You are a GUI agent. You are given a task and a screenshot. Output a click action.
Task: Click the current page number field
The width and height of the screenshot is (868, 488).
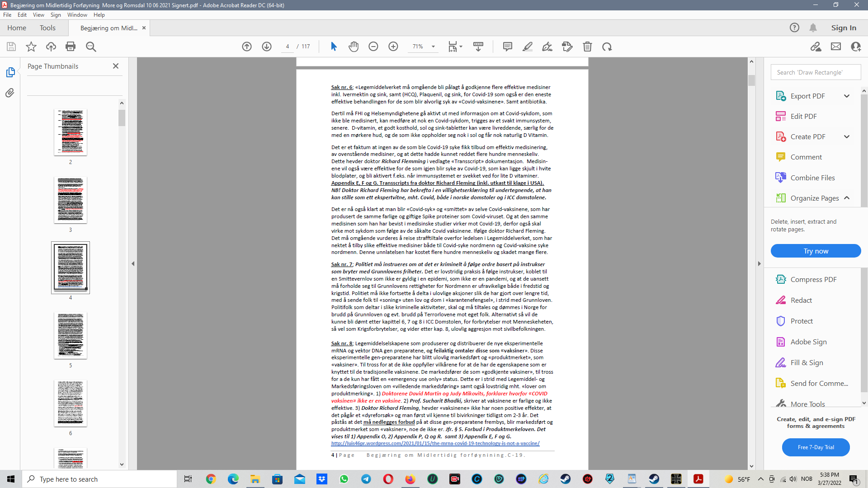click(x=288, y=47)
